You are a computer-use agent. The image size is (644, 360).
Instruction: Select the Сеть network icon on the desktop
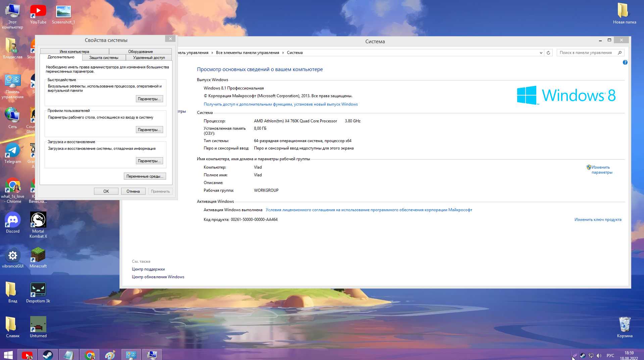(12, 118)
